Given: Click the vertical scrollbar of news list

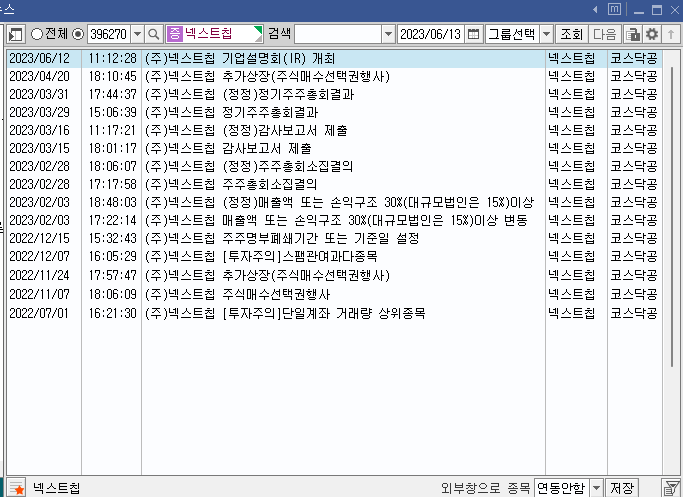Looking at the screenshot, I should pos(671,216).
